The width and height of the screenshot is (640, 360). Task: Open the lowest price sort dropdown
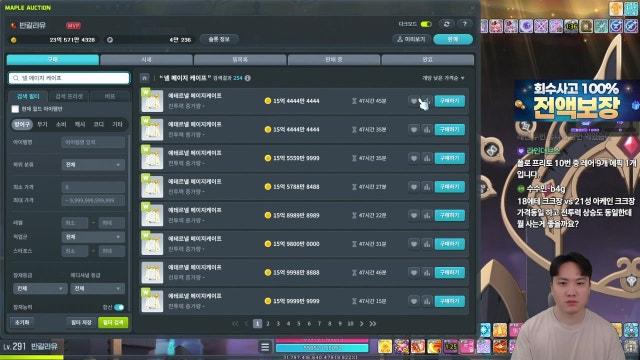(443, 78)
